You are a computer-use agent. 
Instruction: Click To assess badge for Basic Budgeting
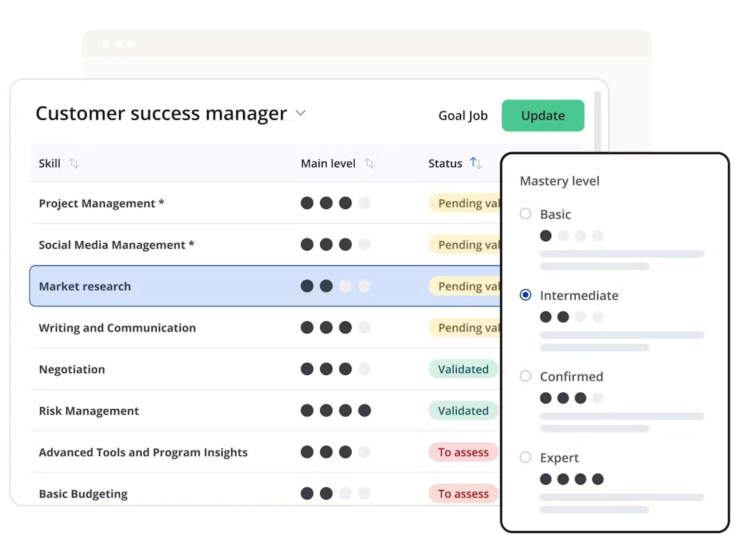pos(463,494)
